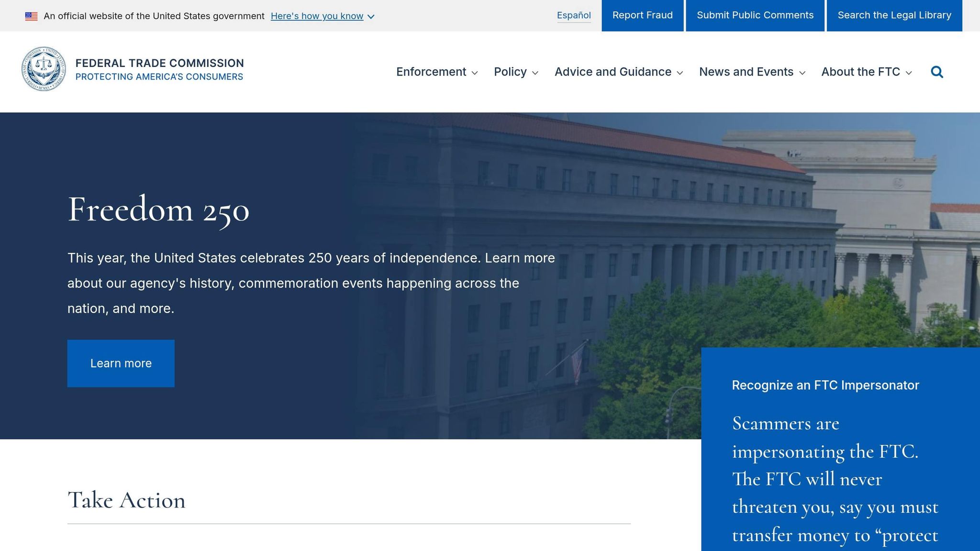Click the US flag icon in banner
Viewport: 980px width, 551px height.
(x=31, y=16)
